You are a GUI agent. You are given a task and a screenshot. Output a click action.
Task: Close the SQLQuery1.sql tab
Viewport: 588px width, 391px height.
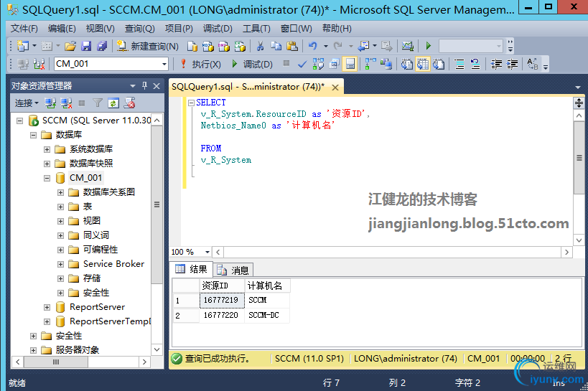[x=335, y=88]
